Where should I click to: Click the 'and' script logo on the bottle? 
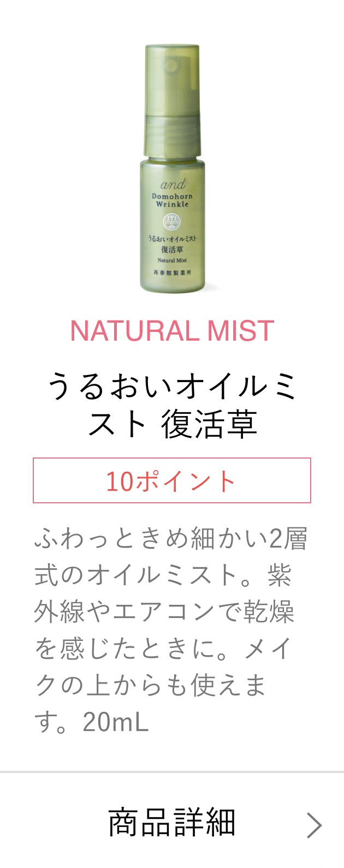point(173,184)
